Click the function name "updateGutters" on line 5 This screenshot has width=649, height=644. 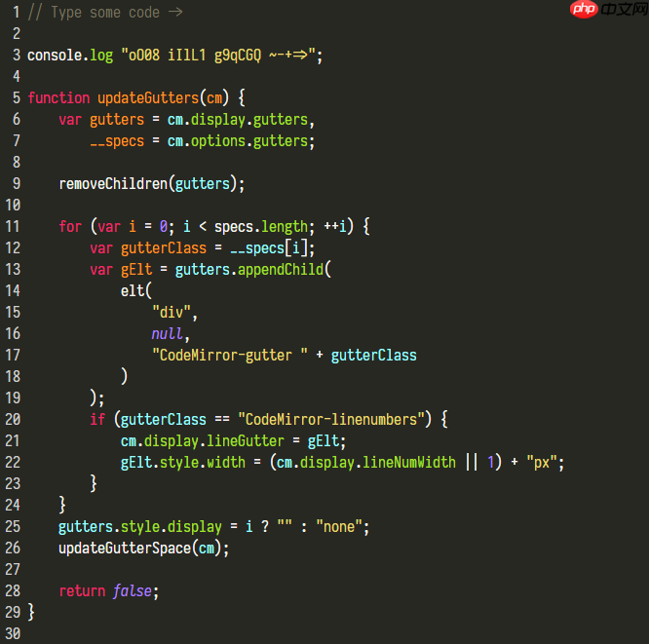(148, 98)
